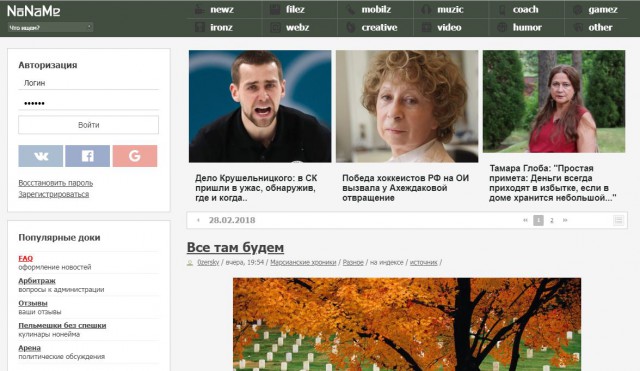The height and width of the screenshot is (371, 640).
Task: Open the Арбитраж link
Action: coord(37,281)
